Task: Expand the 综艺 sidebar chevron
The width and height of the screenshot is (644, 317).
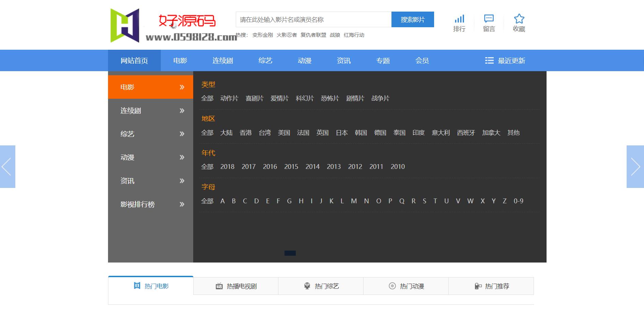Action: [x=182, y=134]
